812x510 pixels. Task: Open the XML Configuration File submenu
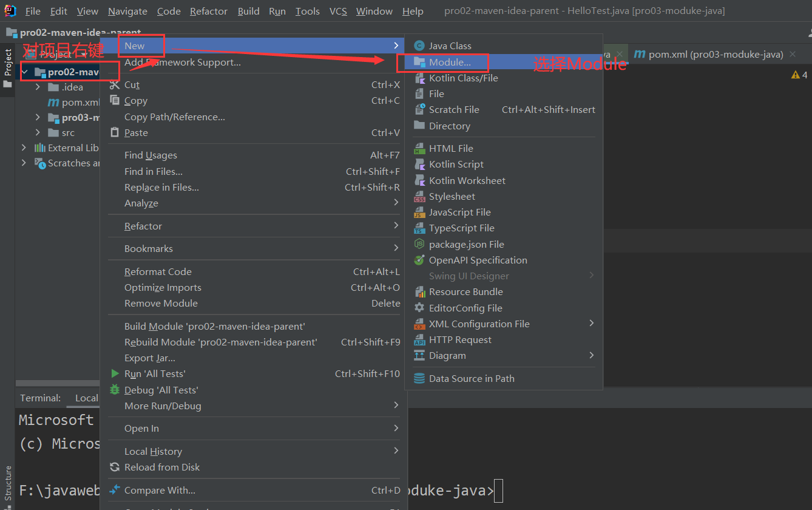point(504,324)
